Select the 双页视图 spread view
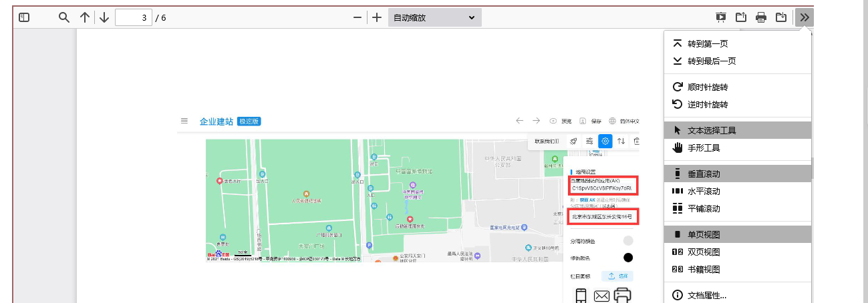 coord(703,252)
